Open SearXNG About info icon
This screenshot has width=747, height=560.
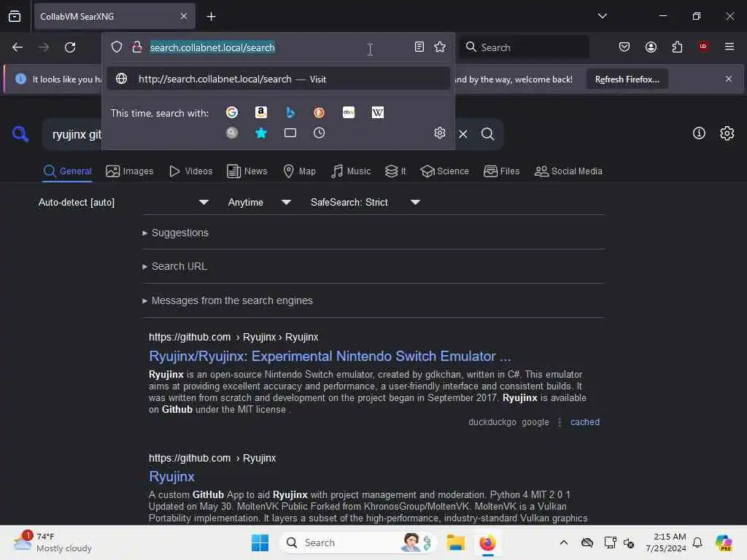click(x=699, y=133)
